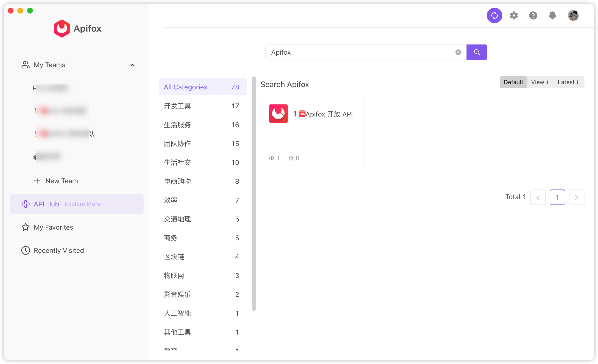
Task: Click the My Teams label
Action: [x=50, y=65]
